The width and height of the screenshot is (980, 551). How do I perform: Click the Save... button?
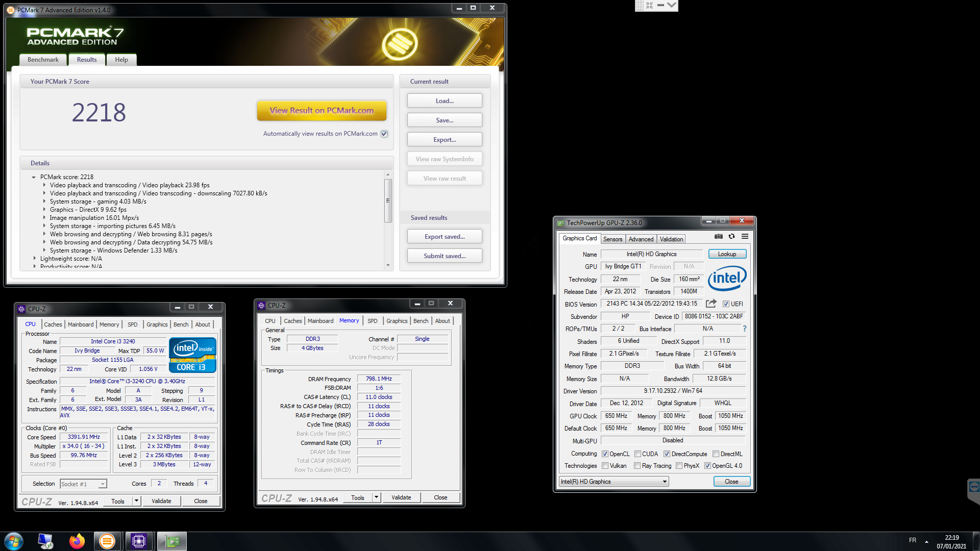point(445,120)
